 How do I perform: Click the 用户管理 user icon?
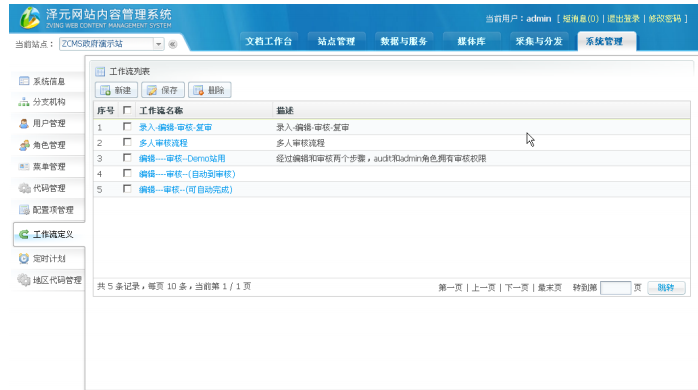[24, 123]
